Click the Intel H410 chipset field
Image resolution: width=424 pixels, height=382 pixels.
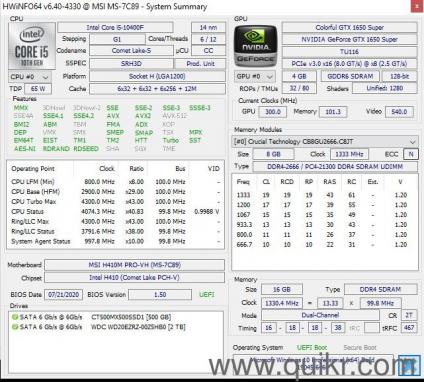[x=135, y=278]
